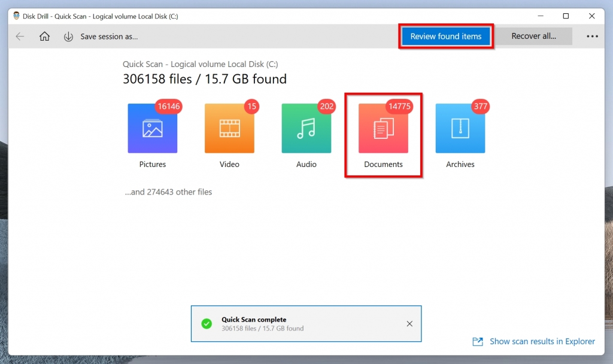Screen dimensions: 613x364
Task: Open the Video category tile
Action: [x=229, y=128]
